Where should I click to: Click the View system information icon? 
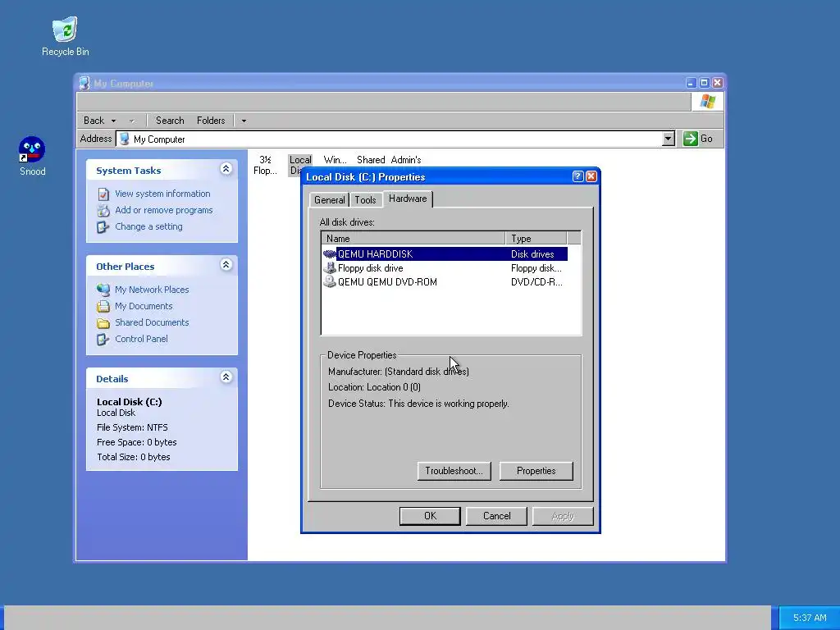103,194
